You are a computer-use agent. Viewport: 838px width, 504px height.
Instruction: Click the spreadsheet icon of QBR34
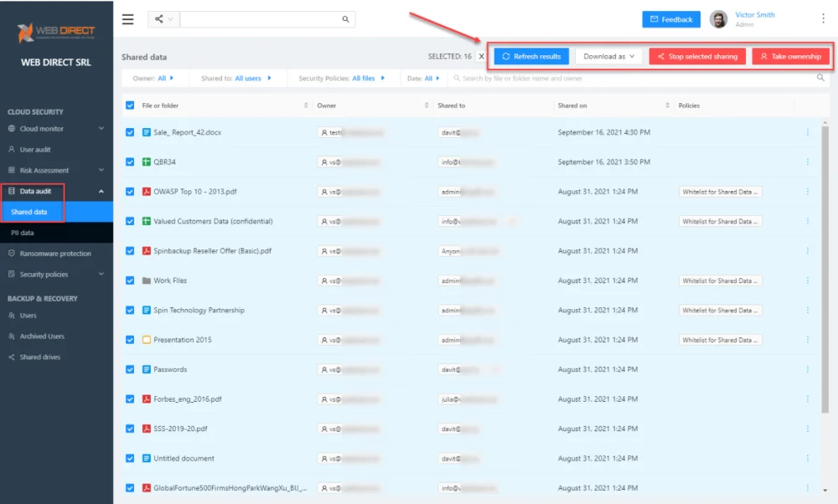pos(147,162)
